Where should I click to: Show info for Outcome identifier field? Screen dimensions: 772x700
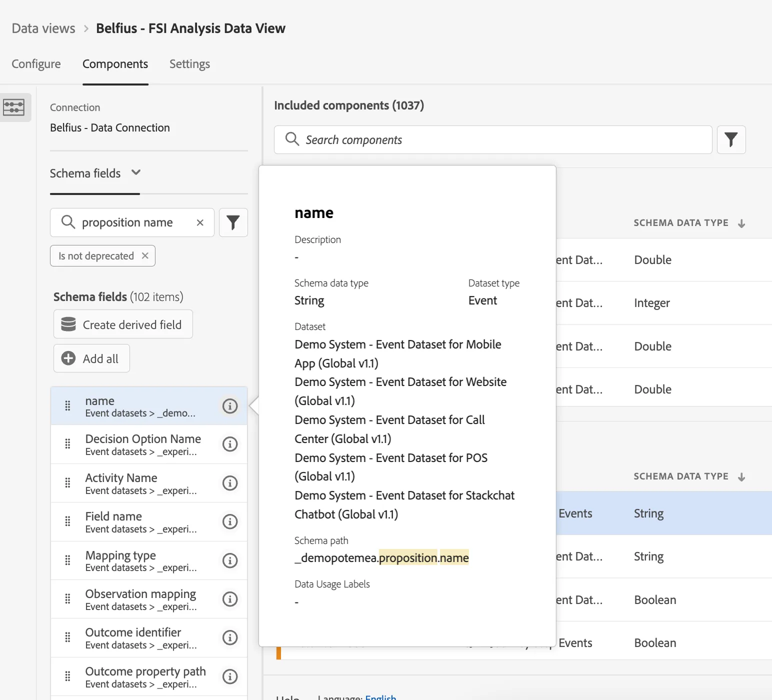point(229,637)
